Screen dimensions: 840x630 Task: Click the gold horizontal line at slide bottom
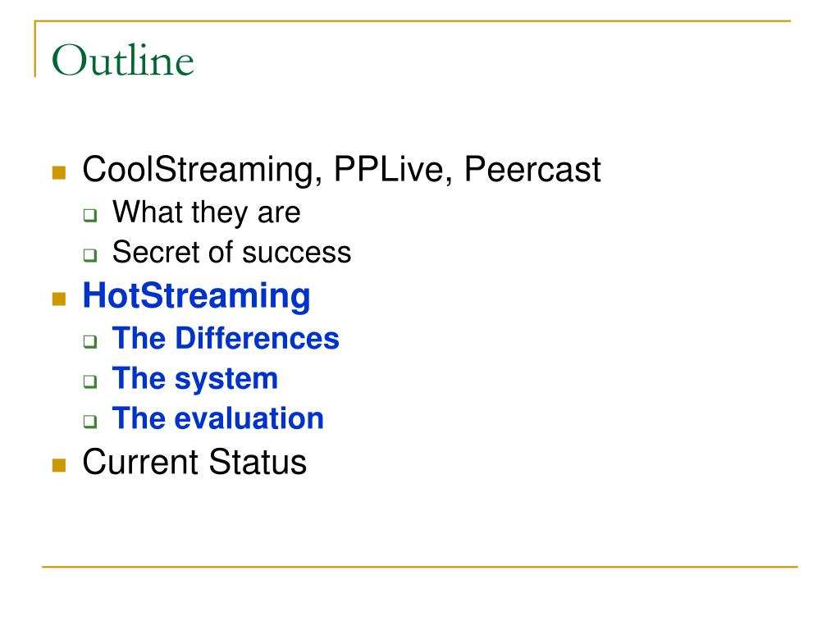[420, 566]
